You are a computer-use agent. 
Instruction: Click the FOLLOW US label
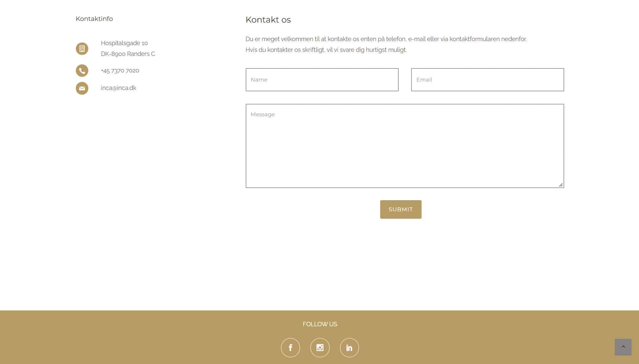point(319,324)
